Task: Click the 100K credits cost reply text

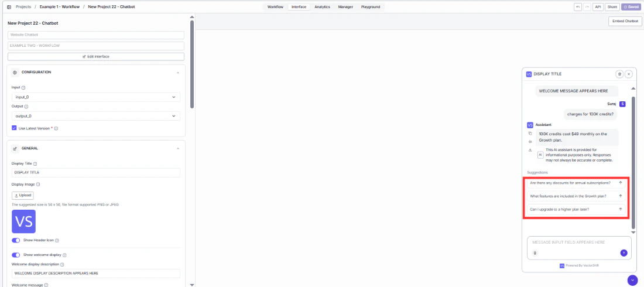Action: click(573, 137)
